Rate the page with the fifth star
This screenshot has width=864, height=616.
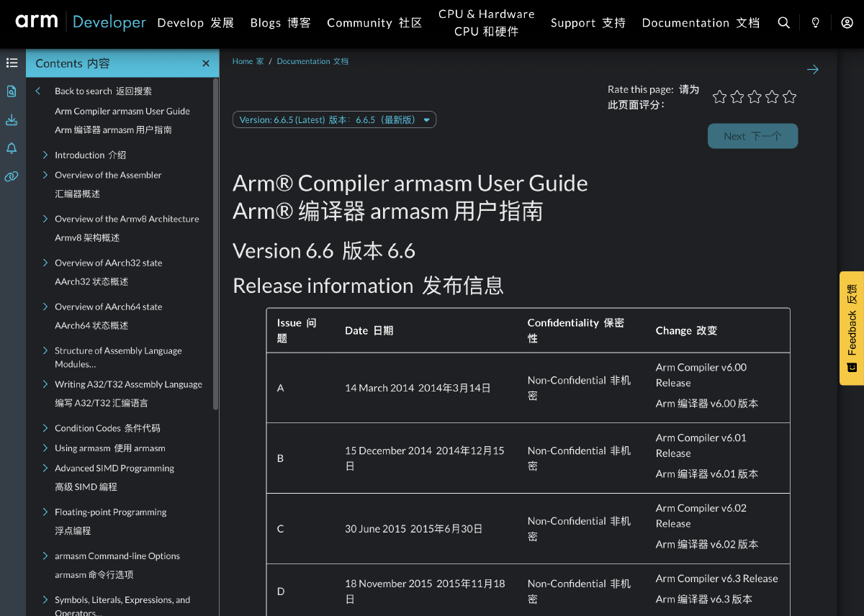pos(789,96)
